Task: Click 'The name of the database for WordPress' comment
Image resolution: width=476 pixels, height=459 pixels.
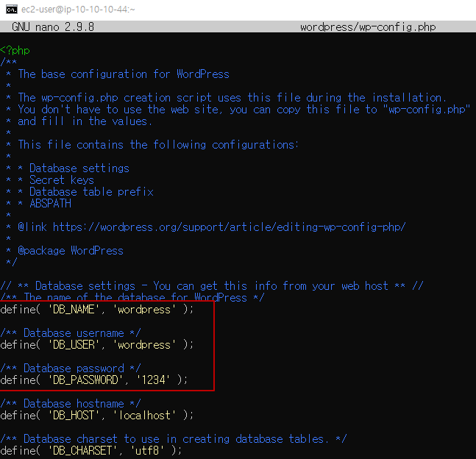Action: 132,297
